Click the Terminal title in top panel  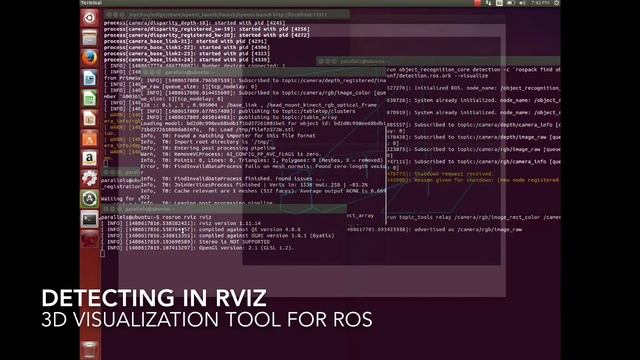[91, 3]
